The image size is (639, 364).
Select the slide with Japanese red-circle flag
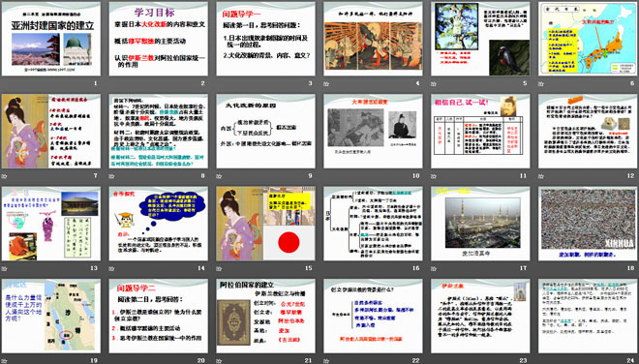point(265,224)
